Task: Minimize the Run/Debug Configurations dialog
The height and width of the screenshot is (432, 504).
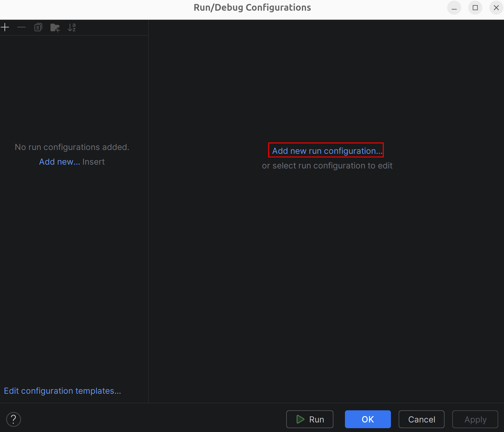Action: pos(454,8)
